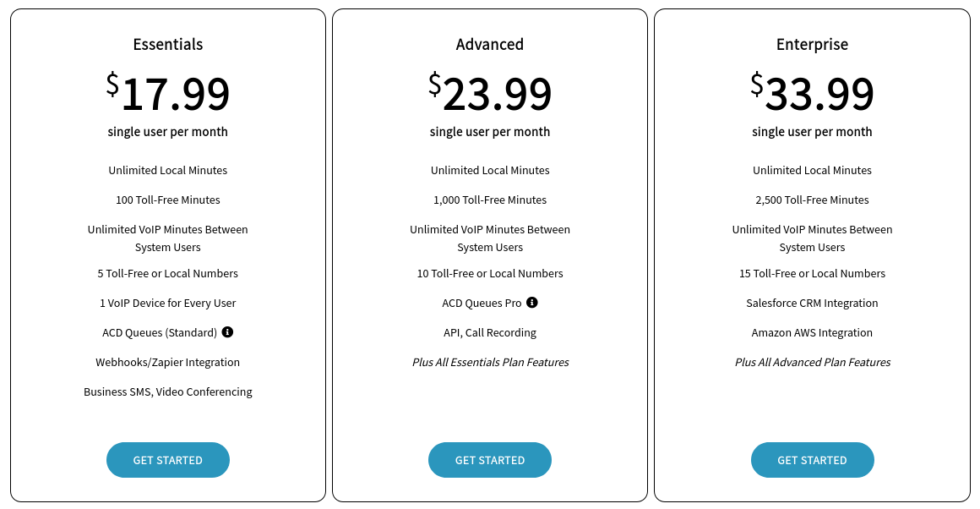This screenshot has height=509, width=980.
Task: Click Get Started on the Advanced plan
Action: tap(490, 460)
